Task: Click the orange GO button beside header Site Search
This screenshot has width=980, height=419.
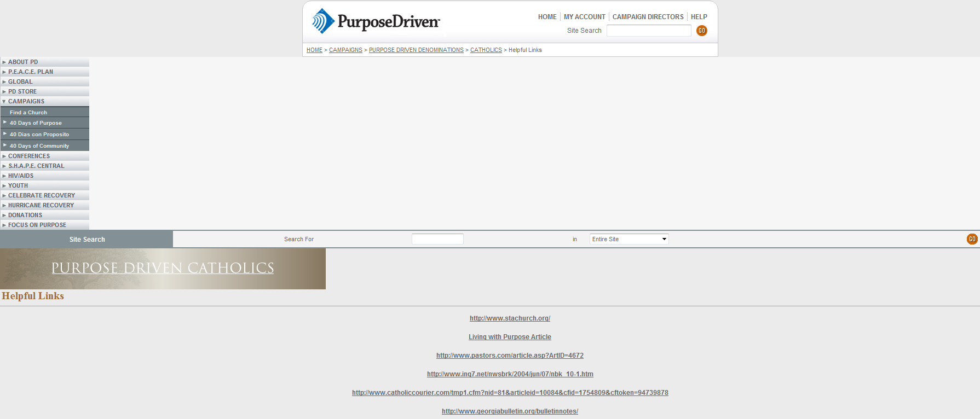Action: pos(701,31)
